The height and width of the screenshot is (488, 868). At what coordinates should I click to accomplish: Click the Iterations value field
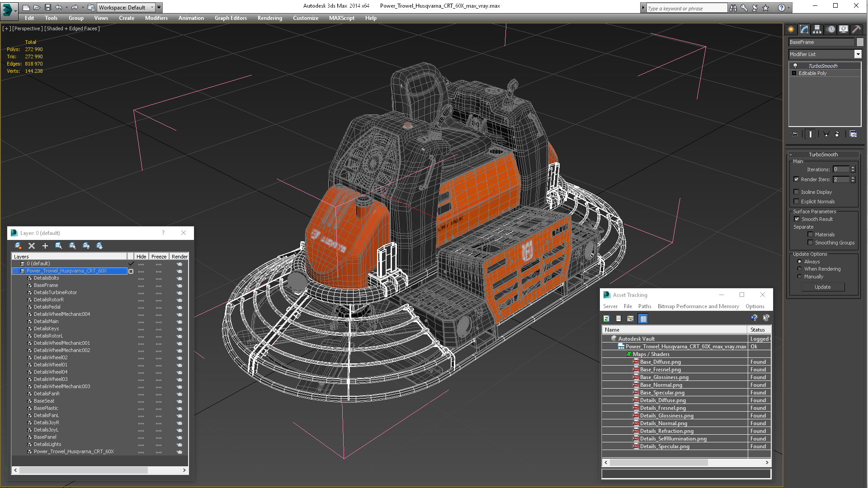[841, 169]
